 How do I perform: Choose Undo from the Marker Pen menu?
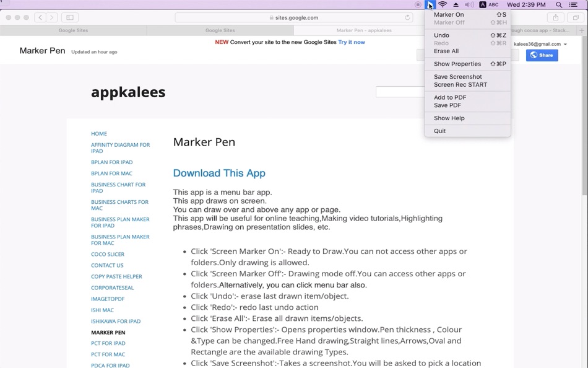click(x=467, y=35)
